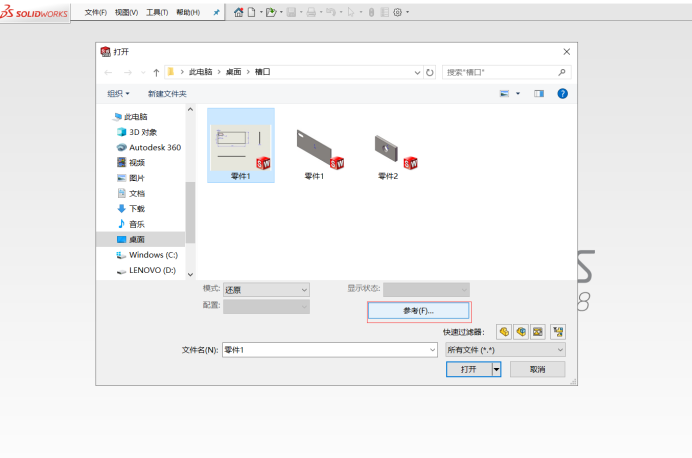Click navigation pane scroll down arrow
The height and width of the screenshot is (458, 692).
coord(190,274)
